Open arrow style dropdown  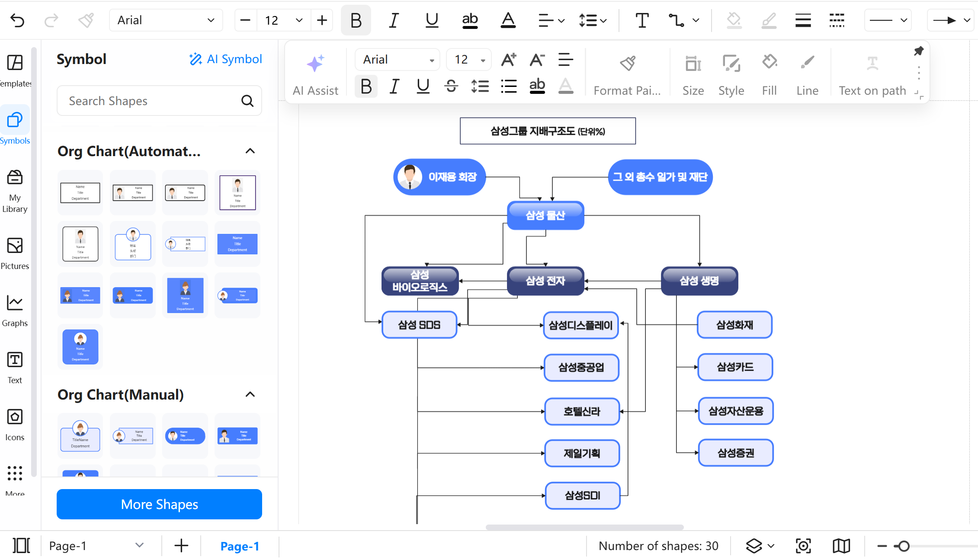click(x=952, y=20)
